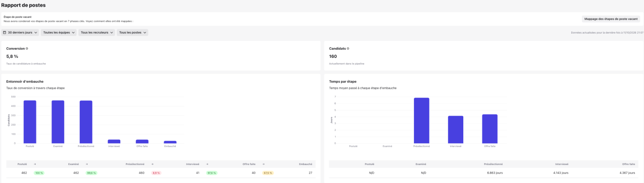Click the 41 value under Interviewé

point(198,173)
